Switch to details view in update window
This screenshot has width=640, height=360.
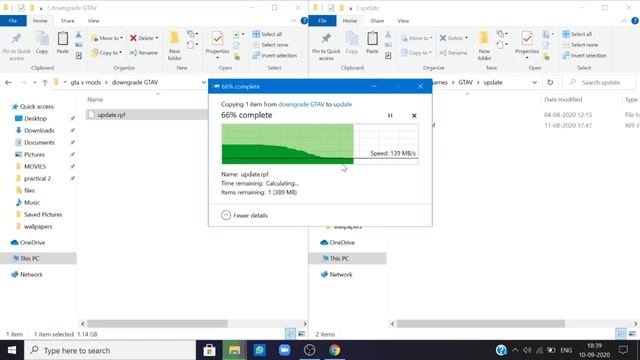pos(620,334)
